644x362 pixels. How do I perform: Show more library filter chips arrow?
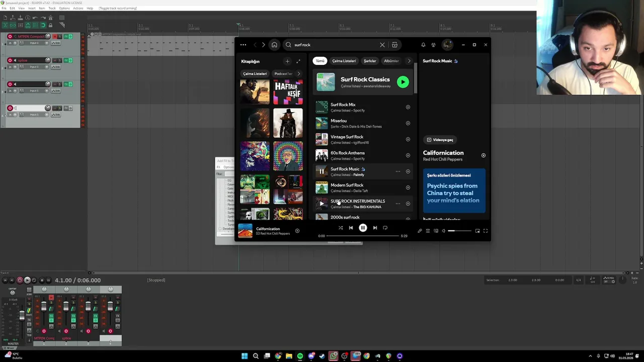[298, 74]
